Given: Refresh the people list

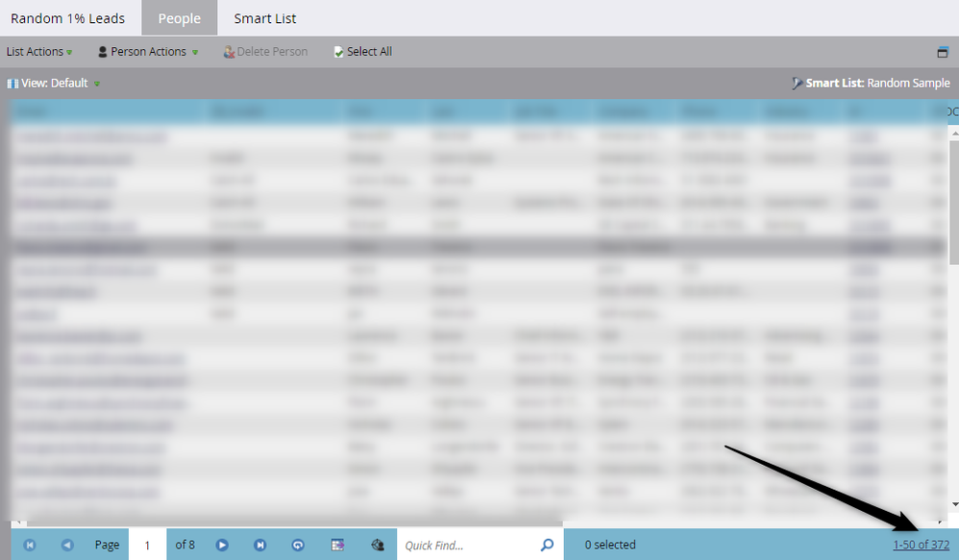Looking at the screenshot, I should (x=298, y=545).
